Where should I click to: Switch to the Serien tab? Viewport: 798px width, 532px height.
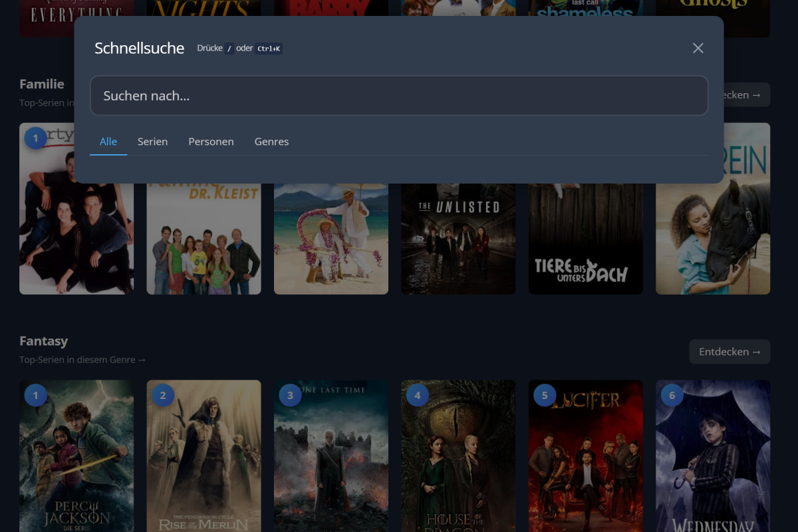point(152,142)
